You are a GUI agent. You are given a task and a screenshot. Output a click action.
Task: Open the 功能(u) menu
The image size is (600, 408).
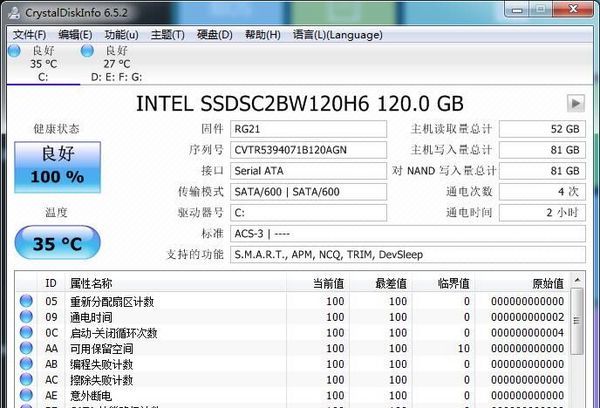click(122, 35)
